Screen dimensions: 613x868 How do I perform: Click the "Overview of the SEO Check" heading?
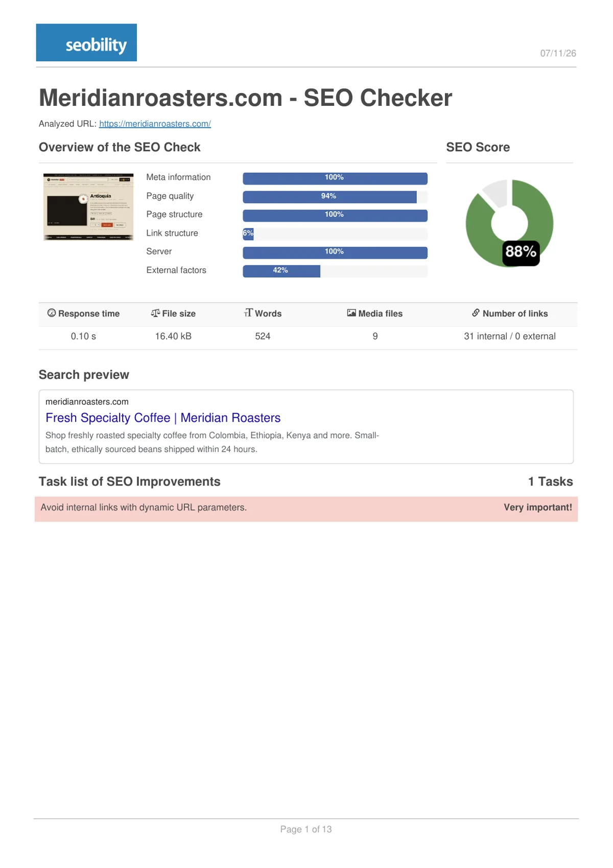coord(120,147)
